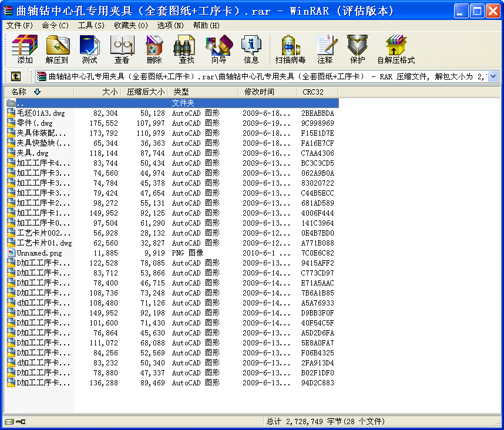The width and height of the screenshot is (504, 430).
Task: Click the 查看 (View) toolbar icon
Action: (x=122, y=49)
